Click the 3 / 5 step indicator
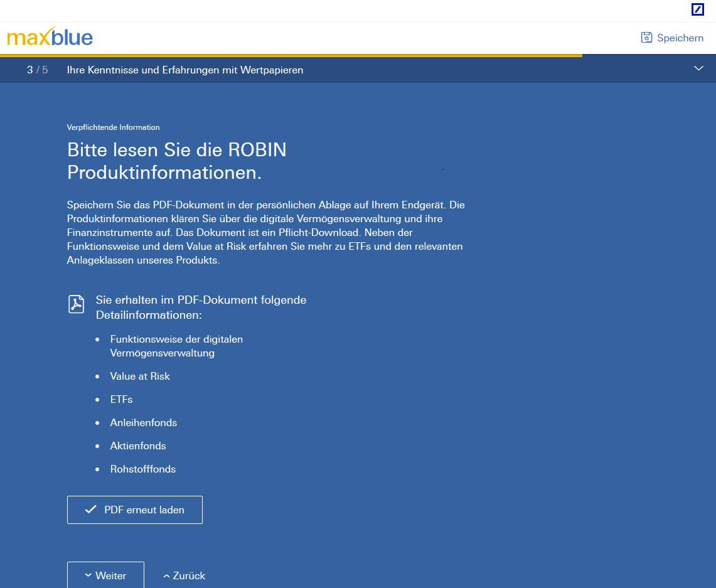This screenshot has width=716, height=588. click(38, 70)
